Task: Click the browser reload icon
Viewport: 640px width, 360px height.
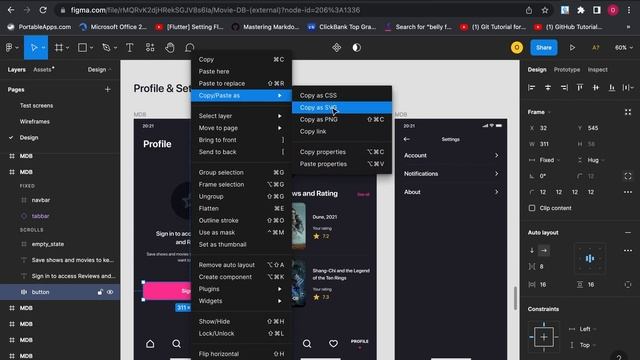Action: pos(43,10)
